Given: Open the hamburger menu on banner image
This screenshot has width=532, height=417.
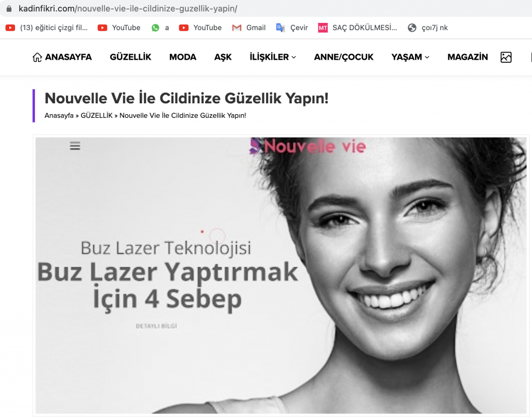Looking at the screenshot, I should coord(75,146).
